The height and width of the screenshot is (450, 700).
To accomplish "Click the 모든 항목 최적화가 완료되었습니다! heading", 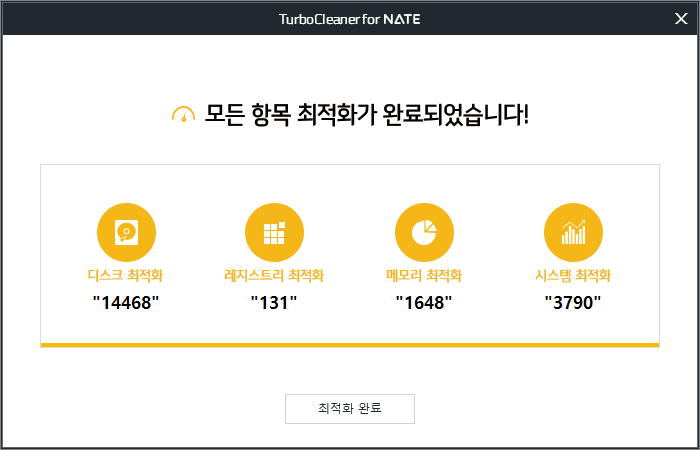I will (367, 115).
